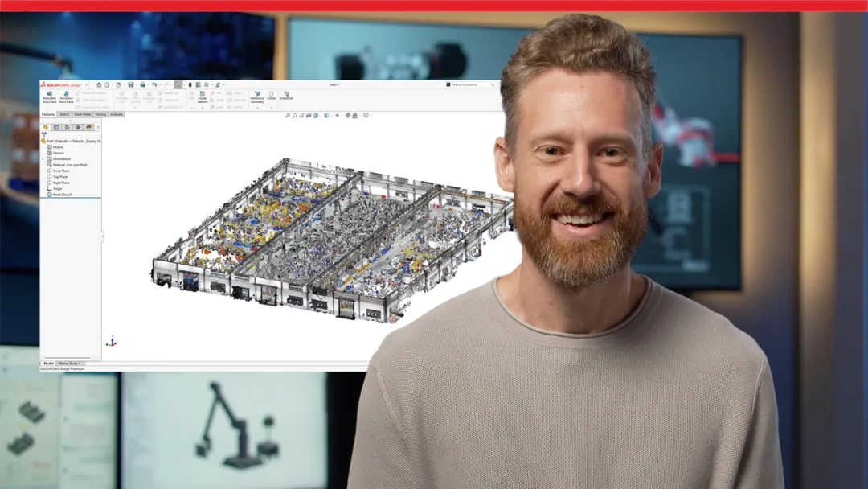Expand the Linear Pattern dropdown arrow

203,108
